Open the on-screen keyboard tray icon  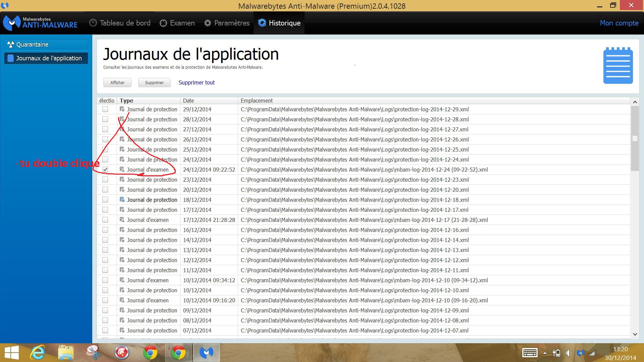pos(530,353)
